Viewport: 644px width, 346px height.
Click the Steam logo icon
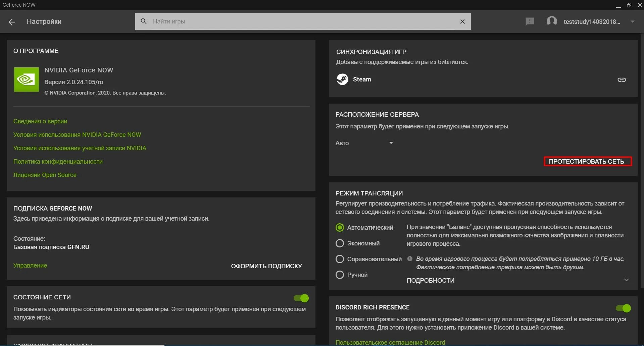coord(342,79)
